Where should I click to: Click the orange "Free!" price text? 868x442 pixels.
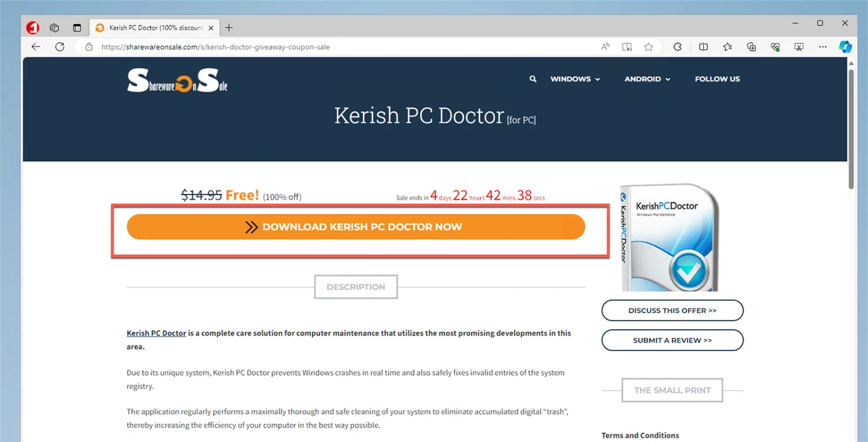242,196
